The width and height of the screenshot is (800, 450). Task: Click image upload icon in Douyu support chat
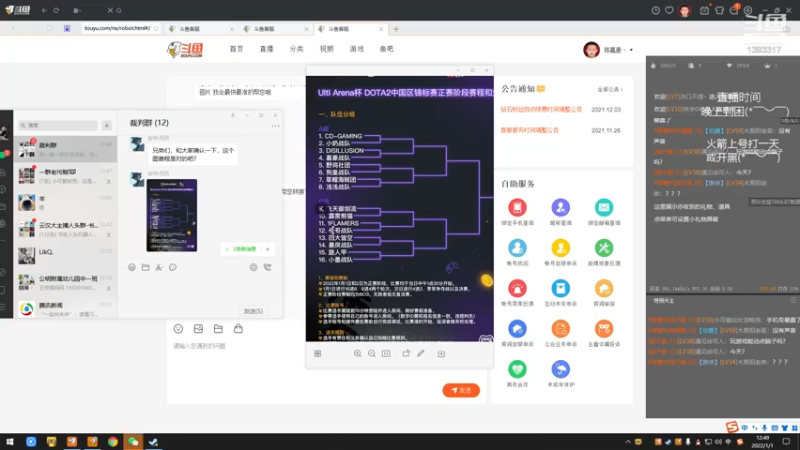[198, 329]
